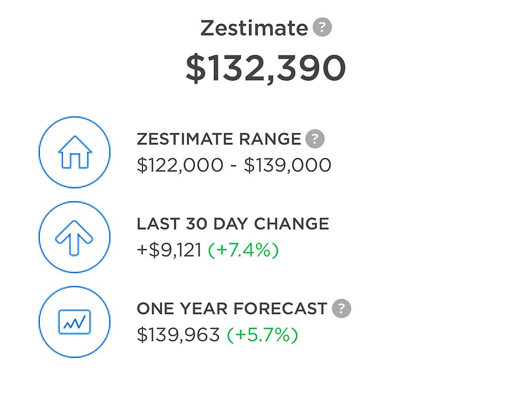
Task: Select the $122,000 - $139,000 range text
Action: (x=234, y=166)
